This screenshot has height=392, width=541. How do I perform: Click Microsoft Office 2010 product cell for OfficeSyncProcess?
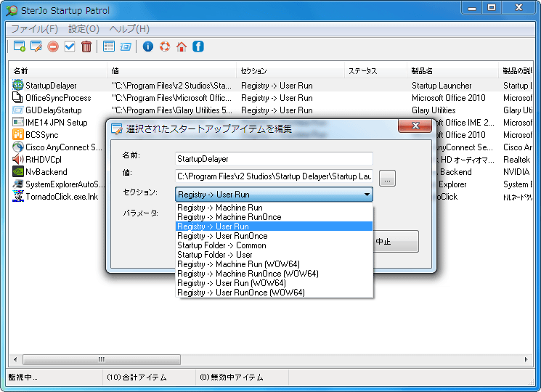pos(449,98)
